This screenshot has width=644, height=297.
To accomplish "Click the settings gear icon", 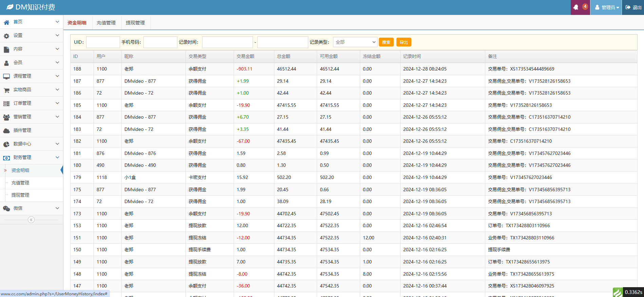I will 6,36.
